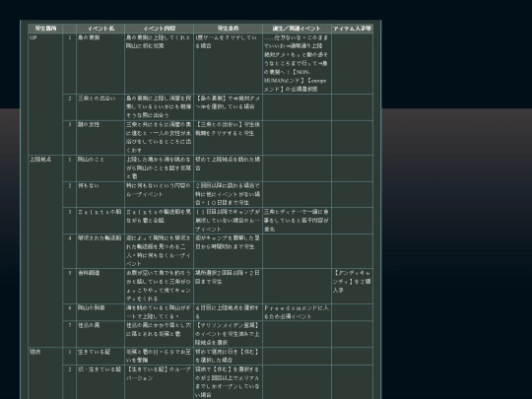This screenshot has width=532, height=399.
Task: Select content cell starting 海を眺めていると岡山が
Action: pyautogui.click(x=160, y=311)
